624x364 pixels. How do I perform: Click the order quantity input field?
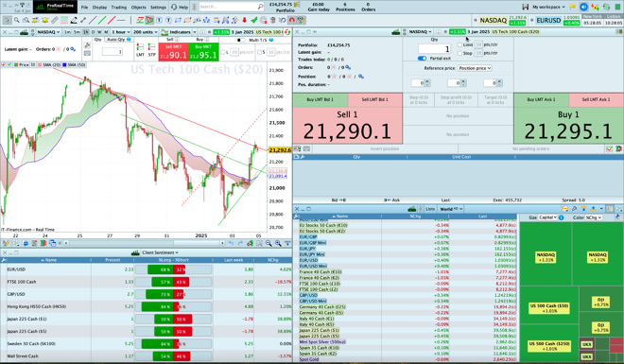click(x=434, y=49)
